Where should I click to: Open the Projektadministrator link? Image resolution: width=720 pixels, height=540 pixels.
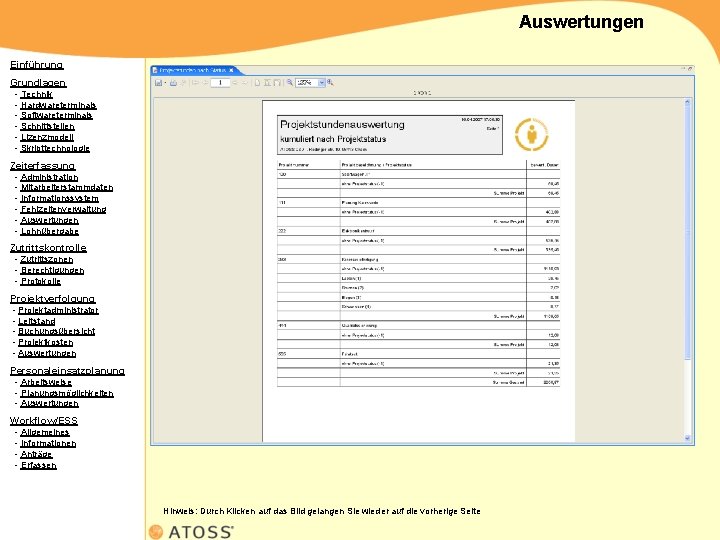(x=58, y=310)
